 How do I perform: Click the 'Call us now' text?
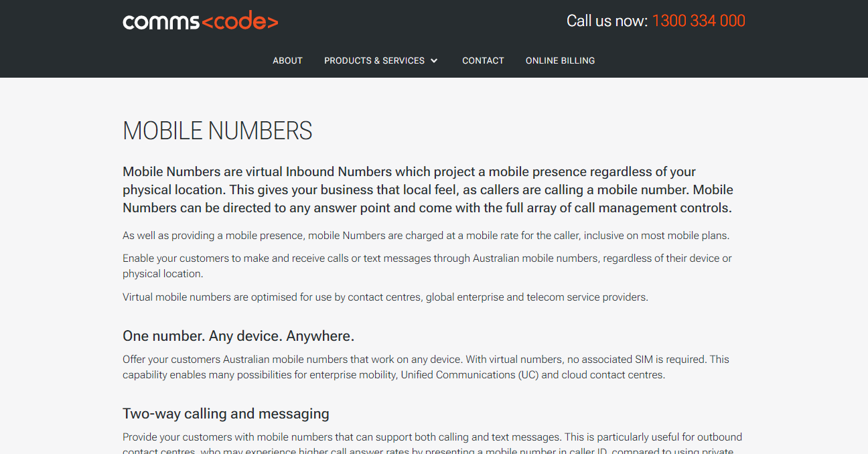click(605, 21)
